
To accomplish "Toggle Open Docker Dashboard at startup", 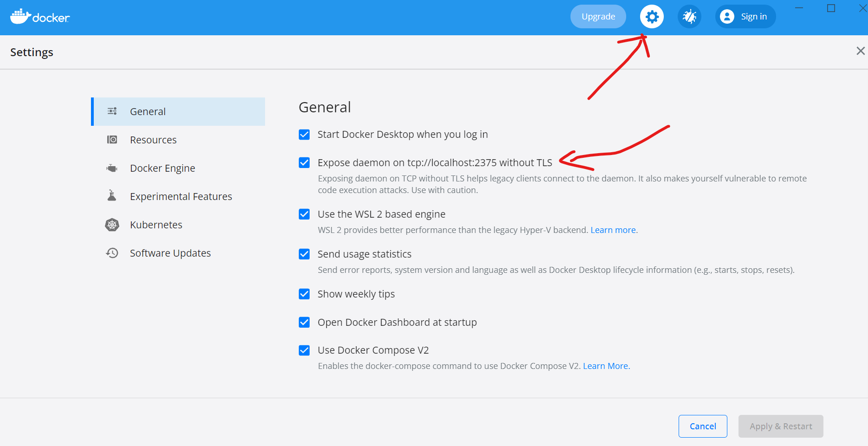I will click(x=304, y=323).
